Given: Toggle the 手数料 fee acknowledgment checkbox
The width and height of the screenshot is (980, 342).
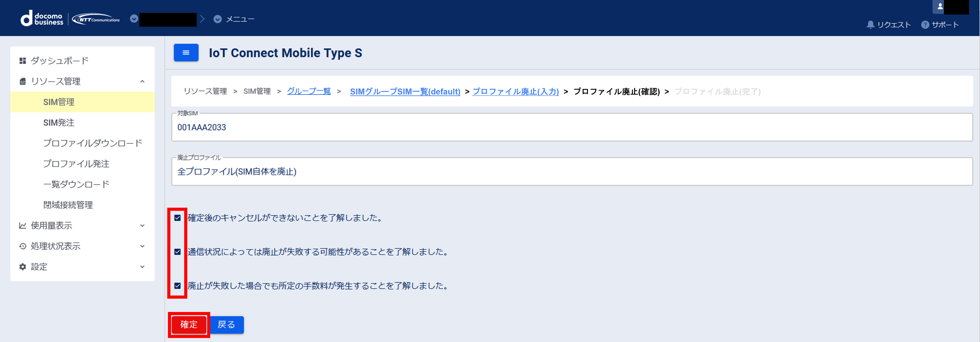Looking at the screenshot, I should pyautogui.click(x=178, y=285).
